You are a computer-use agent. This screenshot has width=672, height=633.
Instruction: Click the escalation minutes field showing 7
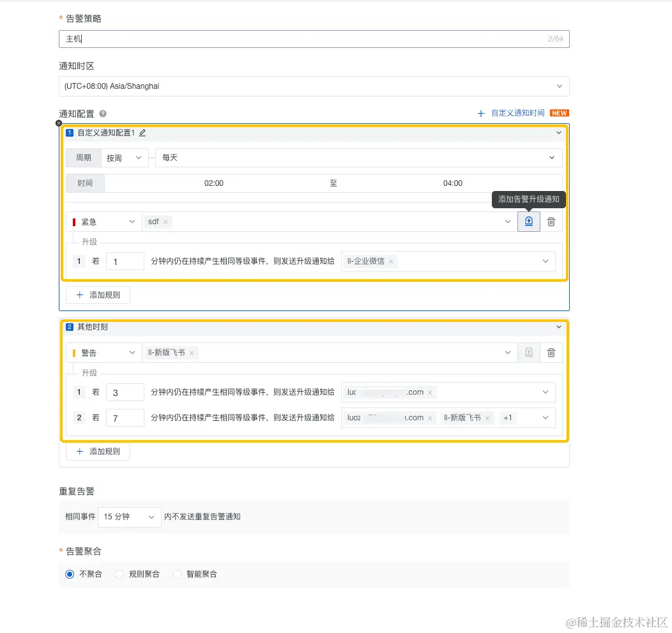point(125,418)
